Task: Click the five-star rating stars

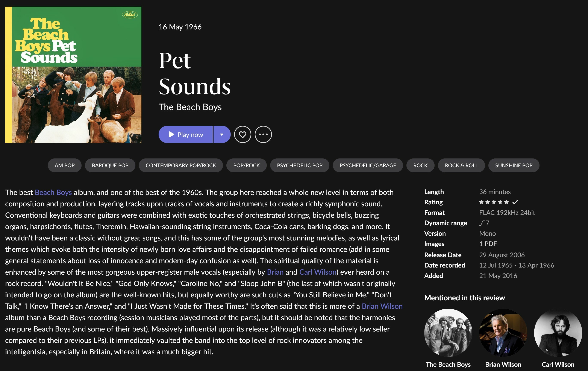Action: (494, 202)
